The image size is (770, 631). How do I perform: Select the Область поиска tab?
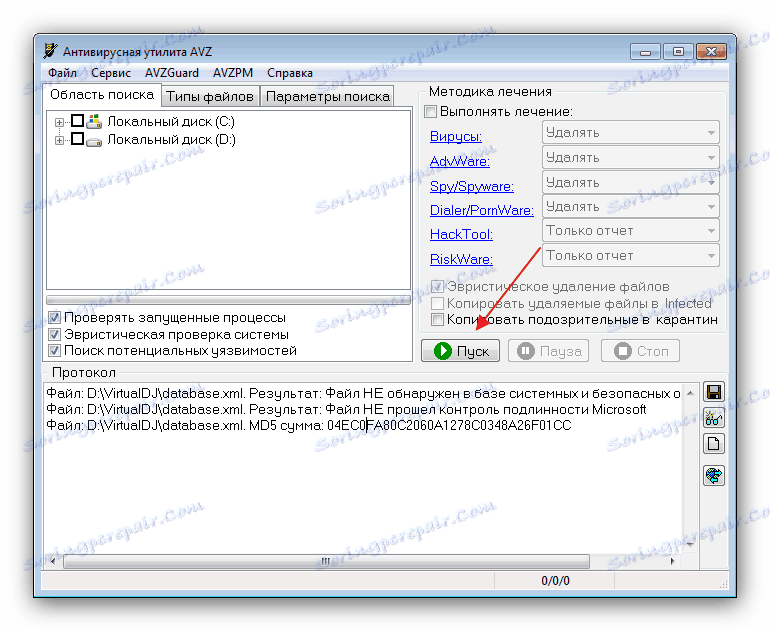(x=102, y=95)
